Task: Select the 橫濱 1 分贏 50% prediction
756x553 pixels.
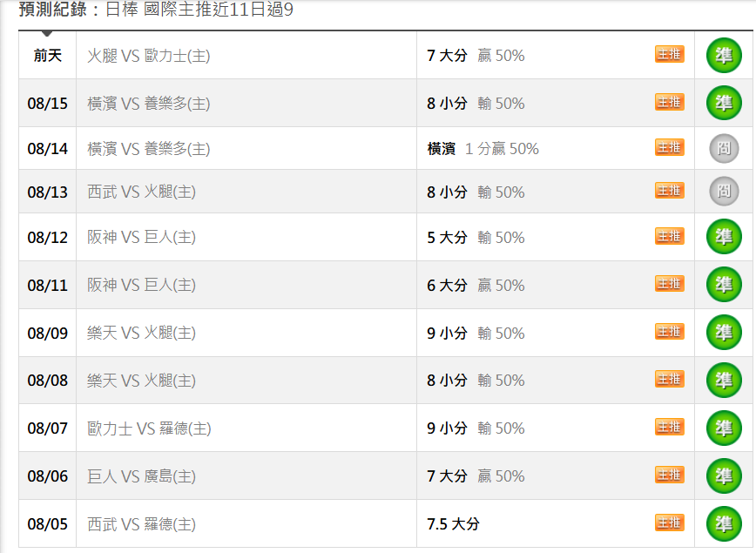Action: coord(483,149)
